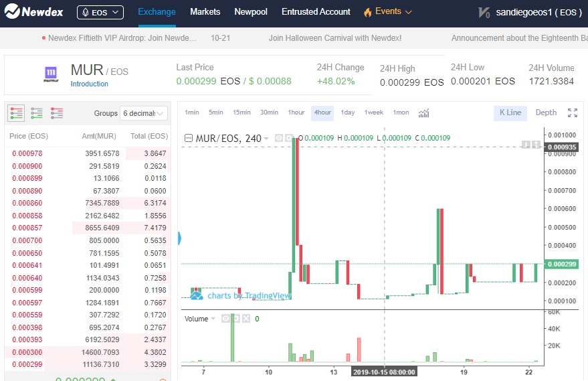
Task: Open the chart indicators icon
Action: (423, 112)
